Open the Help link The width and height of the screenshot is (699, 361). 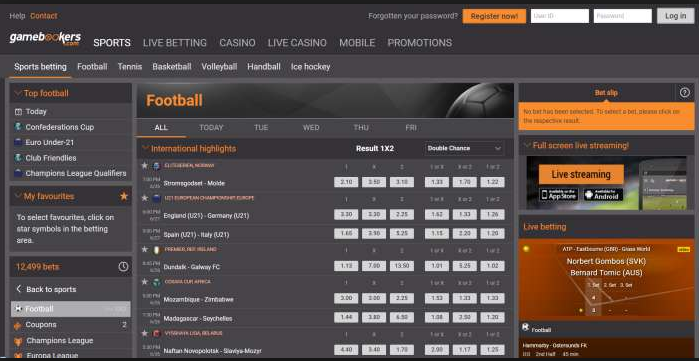[x=17, y=16]
